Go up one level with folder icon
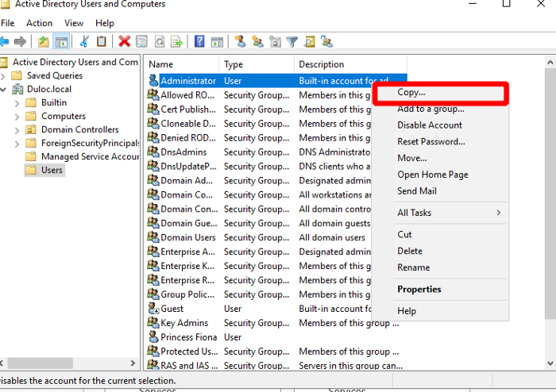The width and height of the screenshot is (556, 392). coord(44,42)
